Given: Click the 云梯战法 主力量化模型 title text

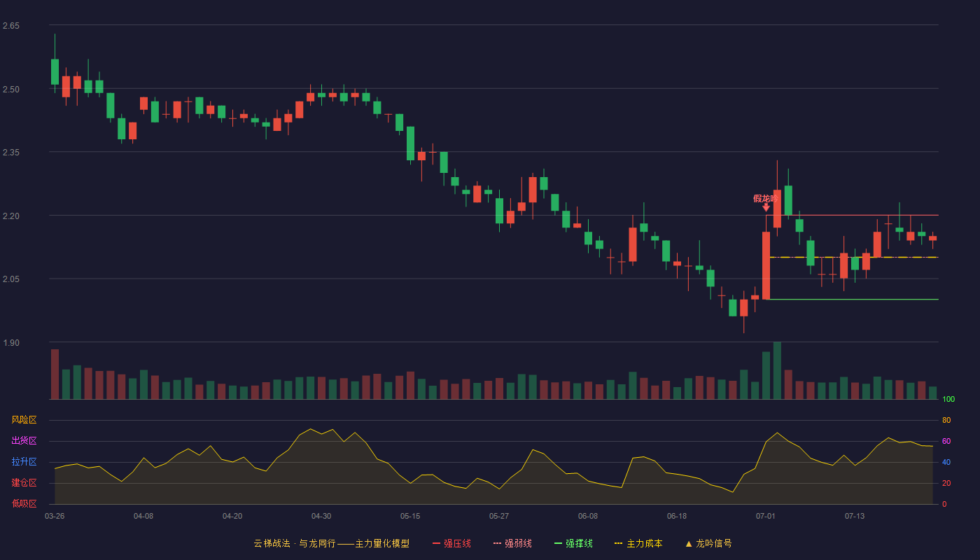Looking at the screenshot, I should pyautogui.click(x=332, y=543).
